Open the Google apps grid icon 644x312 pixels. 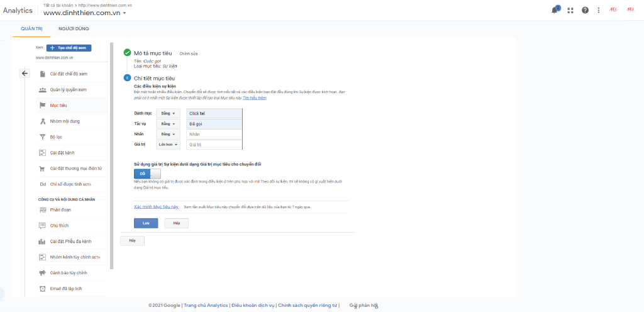tap(570, 10)
